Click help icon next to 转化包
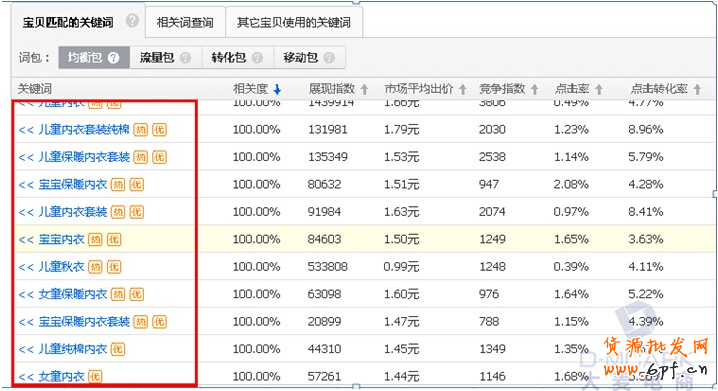Viewport: 718px width, 391px height. click(257, 58)
